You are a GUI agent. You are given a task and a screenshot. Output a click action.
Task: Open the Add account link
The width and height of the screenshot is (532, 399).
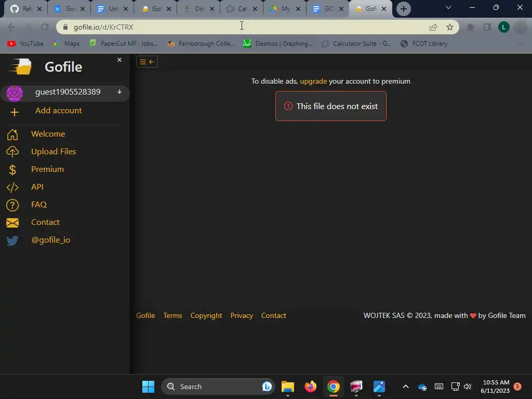(58, 111)
